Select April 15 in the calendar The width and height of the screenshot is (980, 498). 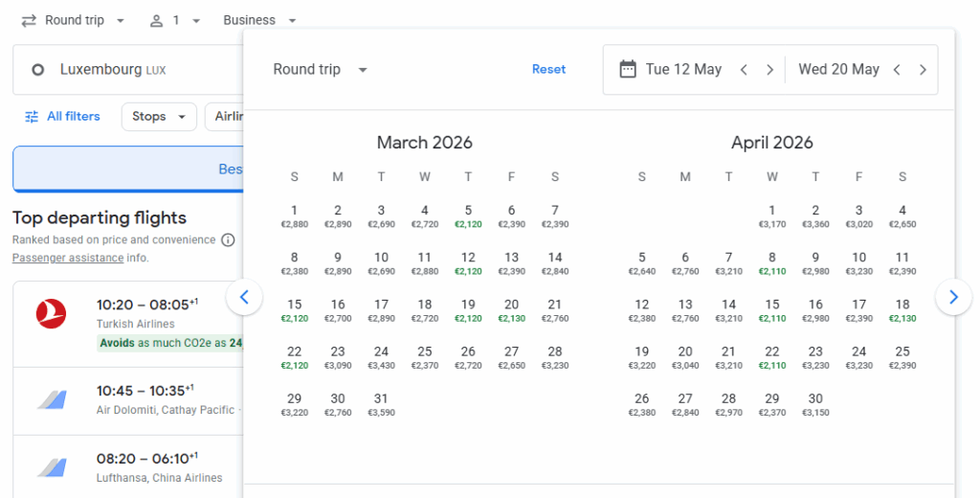point(772,310)
